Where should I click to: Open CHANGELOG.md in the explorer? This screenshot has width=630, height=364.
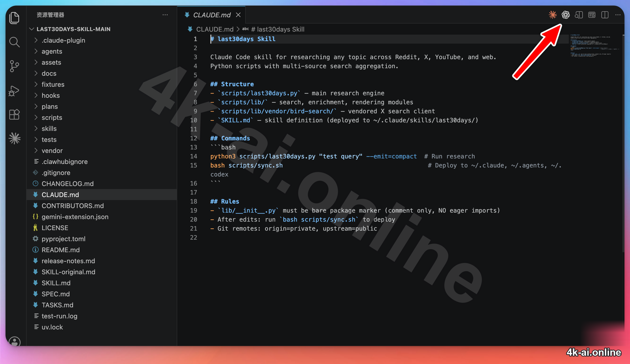pos(102,184)
